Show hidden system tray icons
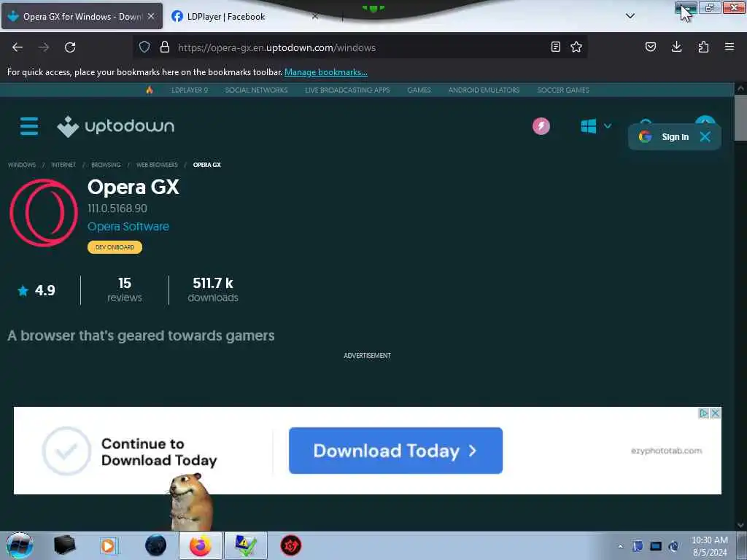The image size is (747, 560). [x=620, y=546]
